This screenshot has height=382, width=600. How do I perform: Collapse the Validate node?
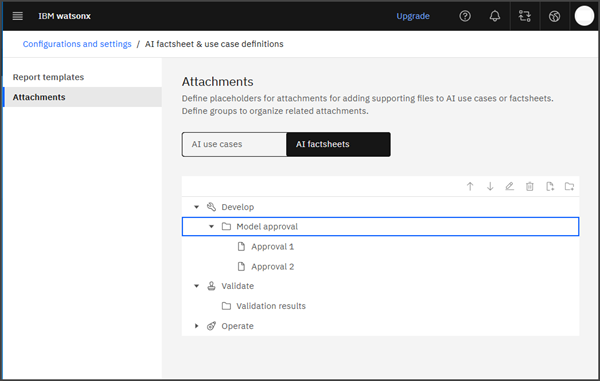[197, 286]
